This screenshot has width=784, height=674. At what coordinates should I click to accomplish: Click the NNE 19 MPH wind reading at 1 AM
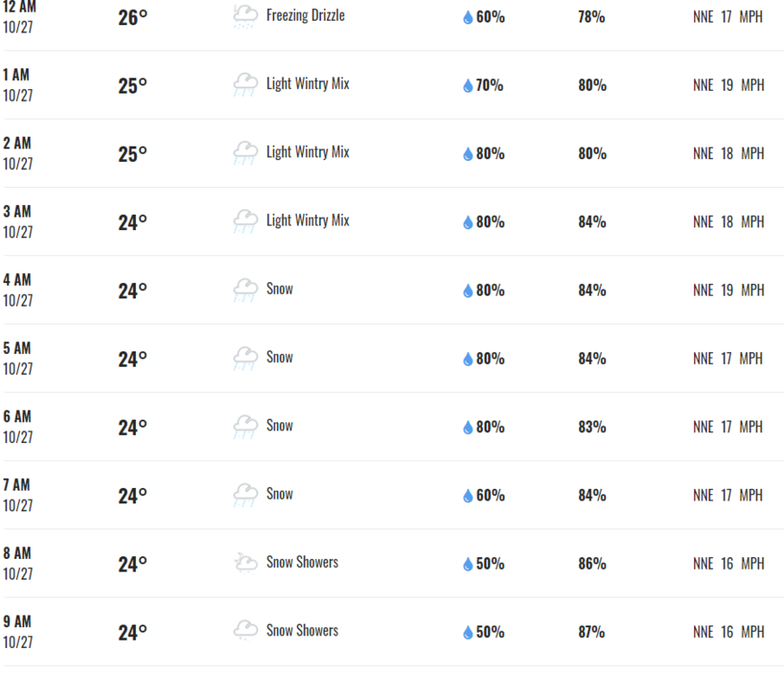click(728, 85)
